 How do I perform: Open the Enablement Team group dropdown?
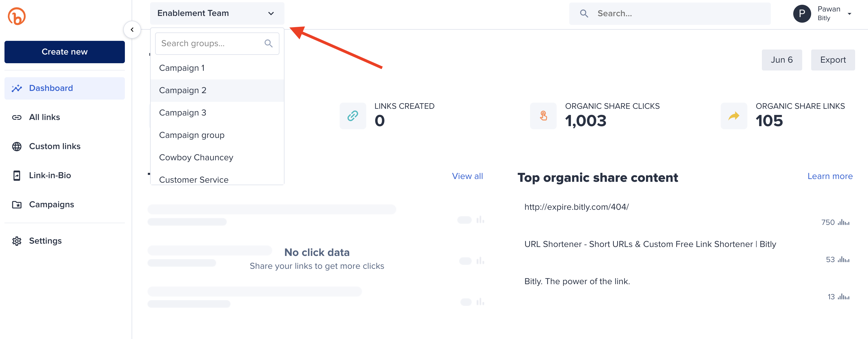(x=217, y=13)
